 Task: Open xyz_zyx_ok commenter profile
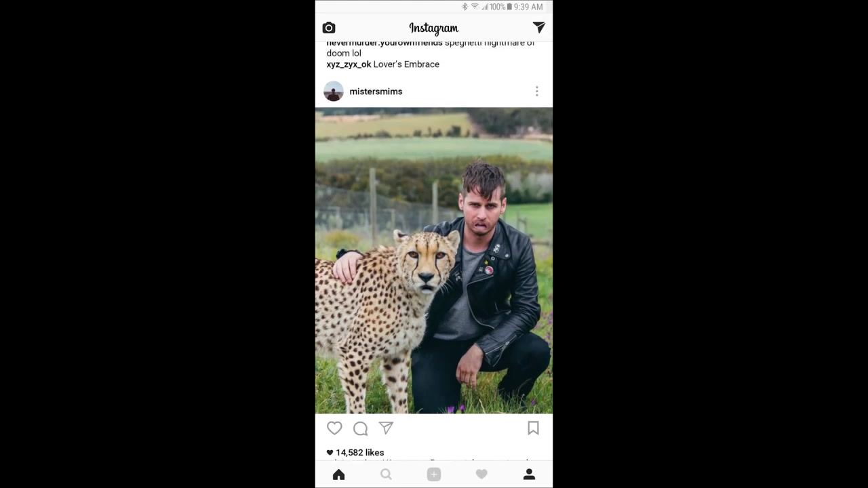pos(349,64)
